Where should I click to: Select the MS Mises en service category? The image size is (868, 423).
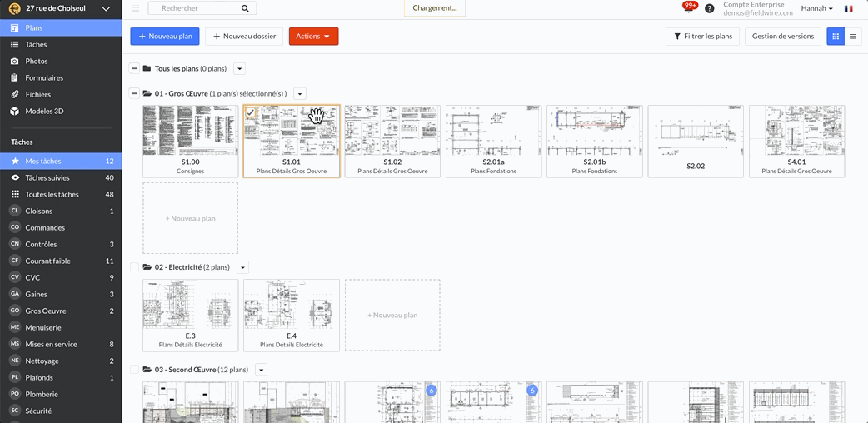tap(61, 344)
